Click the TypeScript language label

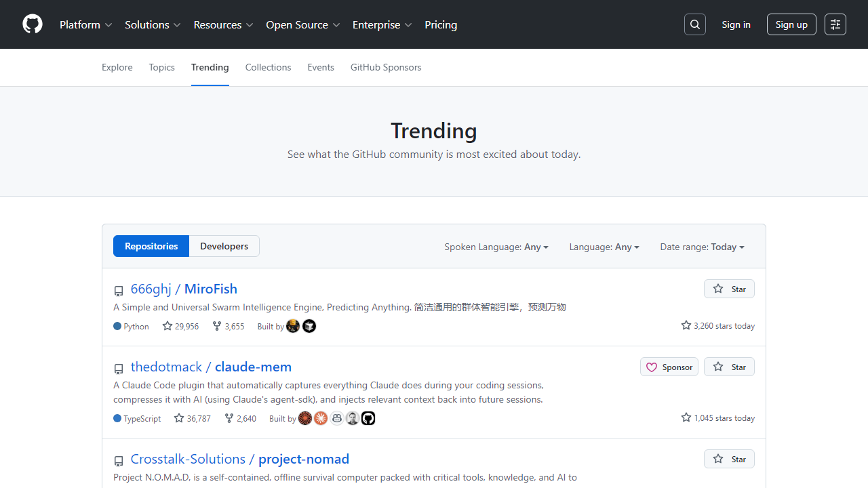142,418
